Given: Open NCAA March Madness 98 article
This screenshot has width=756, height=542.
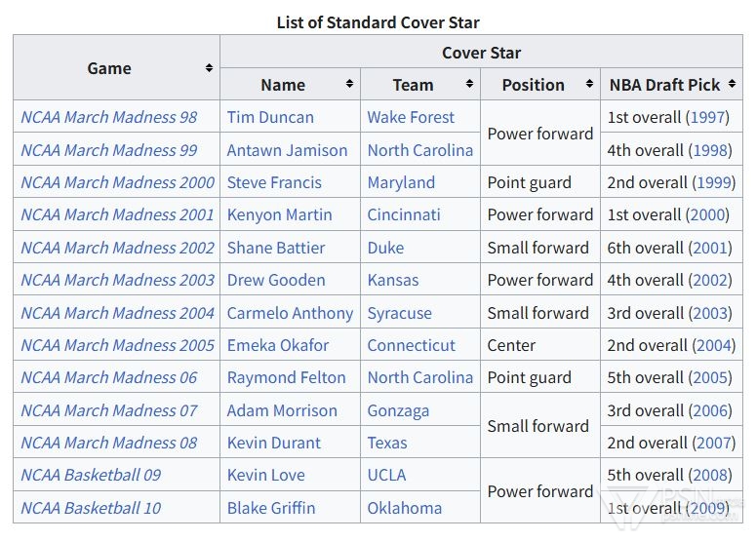Looking at the screenshot, I should [109, 117].
